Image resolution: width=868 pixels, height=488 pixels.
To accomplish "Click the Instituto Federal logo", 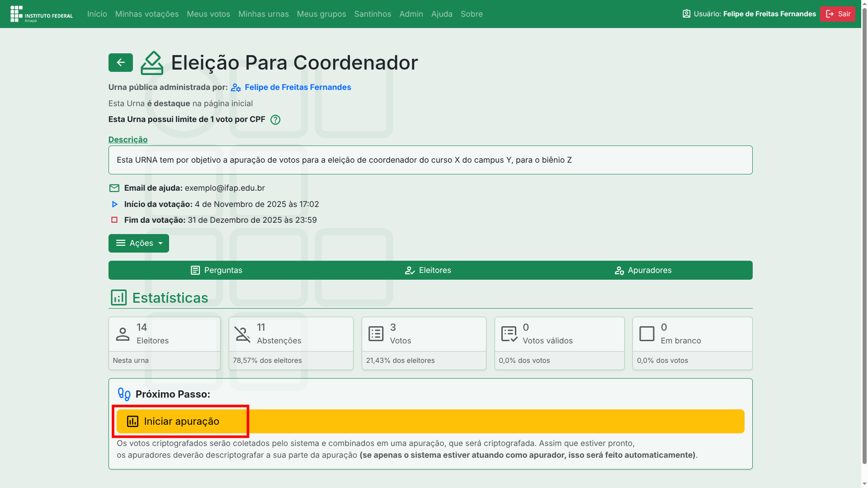I will coord(41,14).
